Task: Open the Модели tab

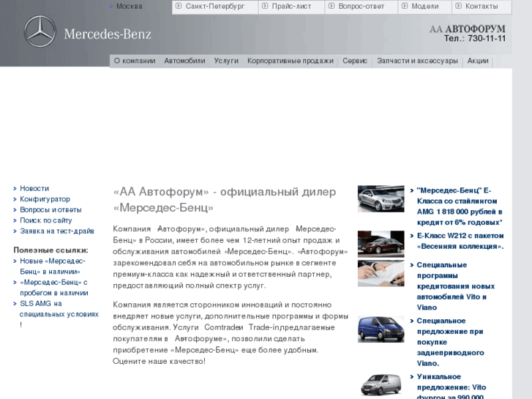Action: click(424, 7)
